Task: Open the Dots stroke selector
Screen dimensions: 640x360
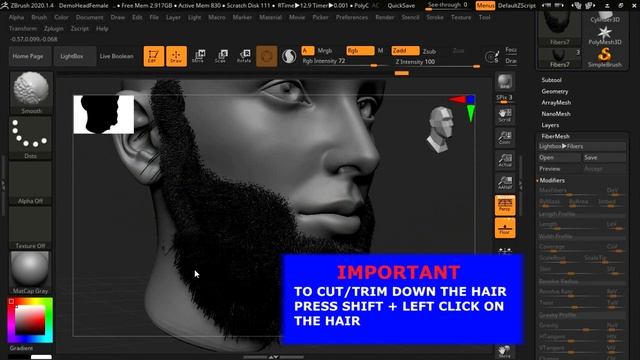Action: 31,138
